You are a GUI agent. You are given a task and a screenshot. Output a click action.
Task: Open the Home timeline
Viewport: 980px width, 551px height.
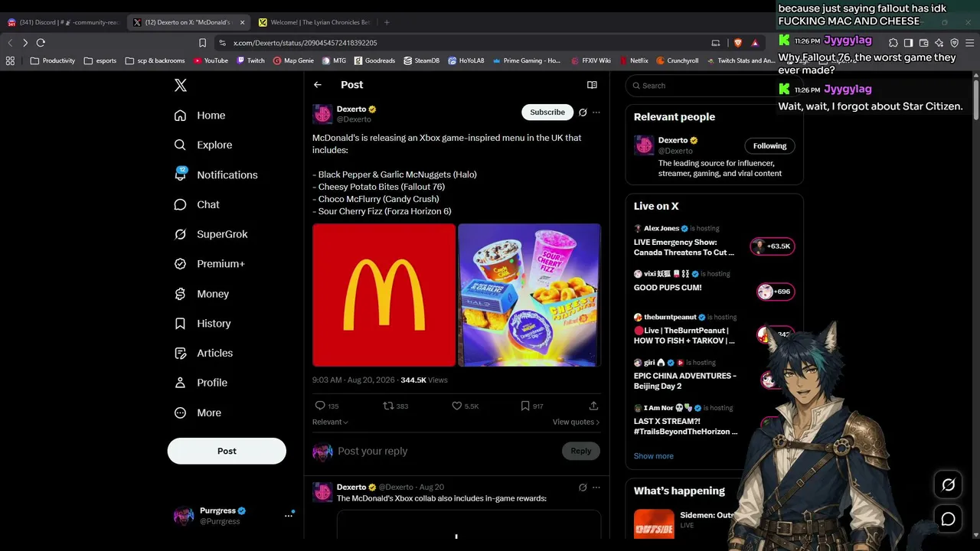pyautogui.click(x=200, y=116)
